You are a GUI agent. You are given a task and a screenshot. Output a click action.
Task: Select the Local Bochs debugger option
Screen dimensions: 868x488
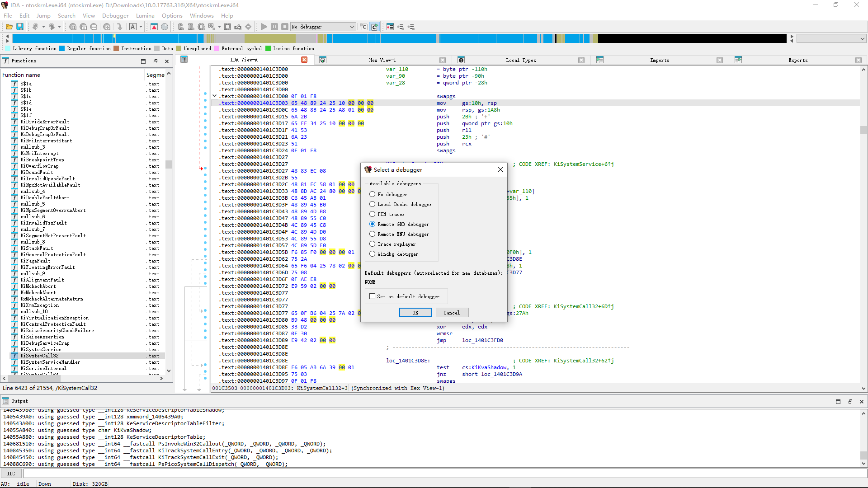pos(373,204)
